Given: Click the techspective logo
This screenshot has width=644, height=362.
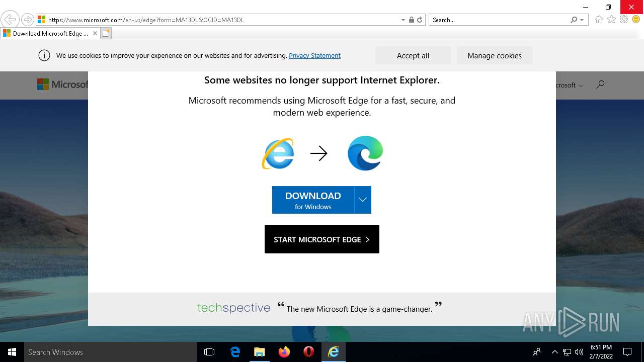Looking at the screenshot, I should tap(234, 308).
